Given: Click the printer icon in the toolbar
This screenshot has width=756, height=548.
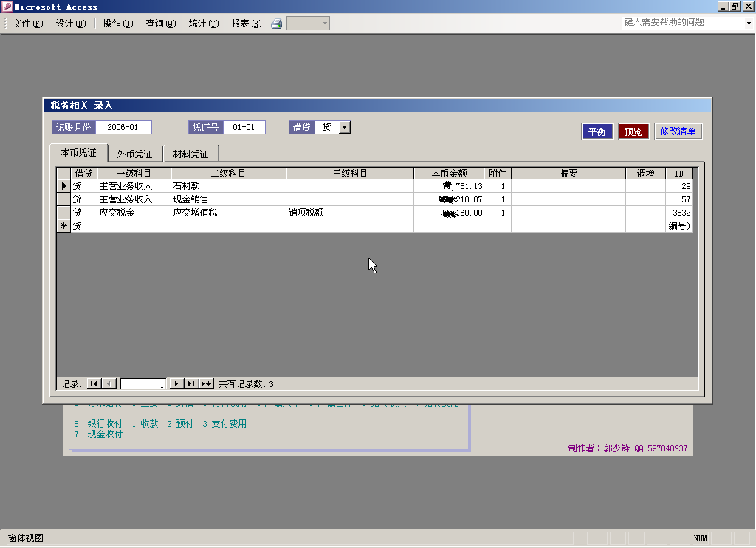Looking at the screenshot, I should [x=277, y=24].
